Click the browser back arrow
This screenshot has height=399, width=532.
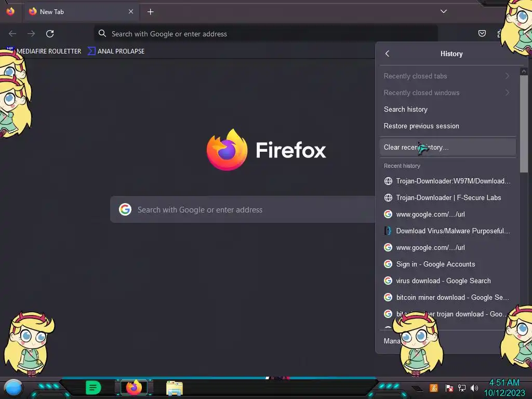(x=12, y=34)
